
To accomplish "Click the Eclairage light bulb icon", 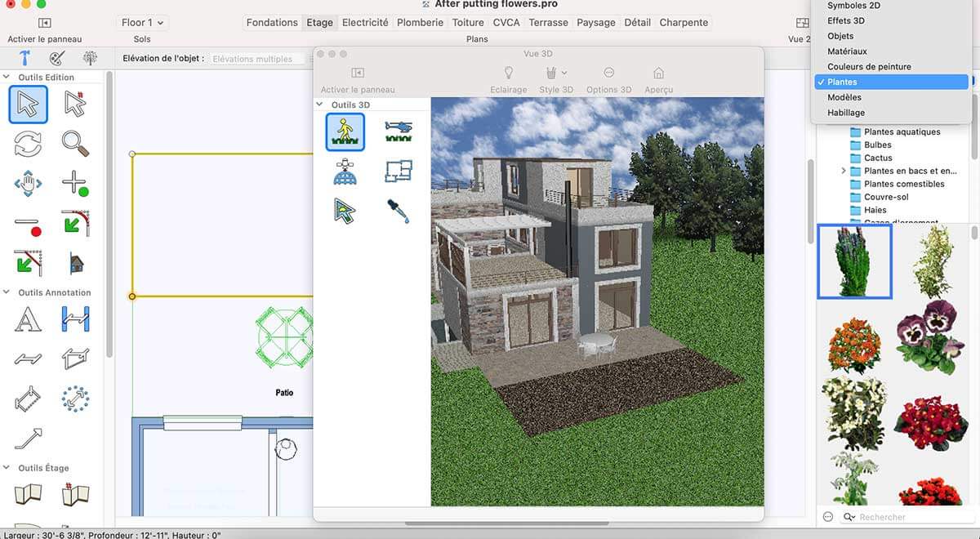I will (x=508, y=74).
